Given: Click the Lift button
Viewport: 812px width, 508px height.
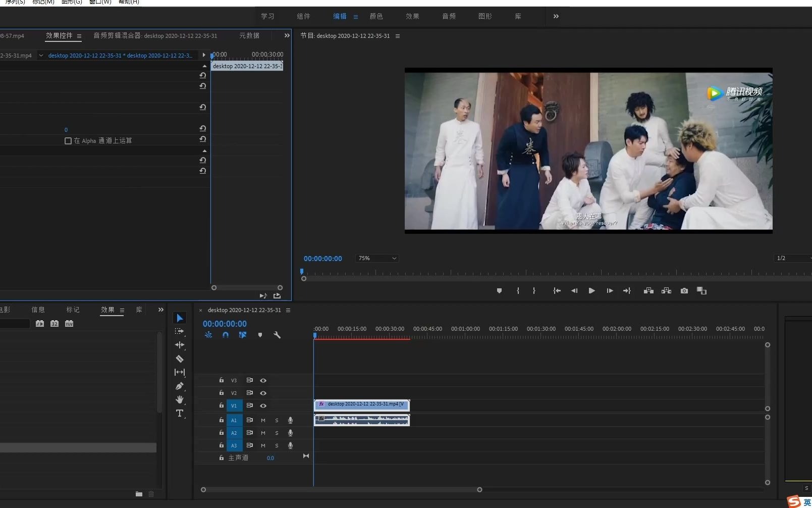Looking at the screenshot, I should click(x=649, y=291).
